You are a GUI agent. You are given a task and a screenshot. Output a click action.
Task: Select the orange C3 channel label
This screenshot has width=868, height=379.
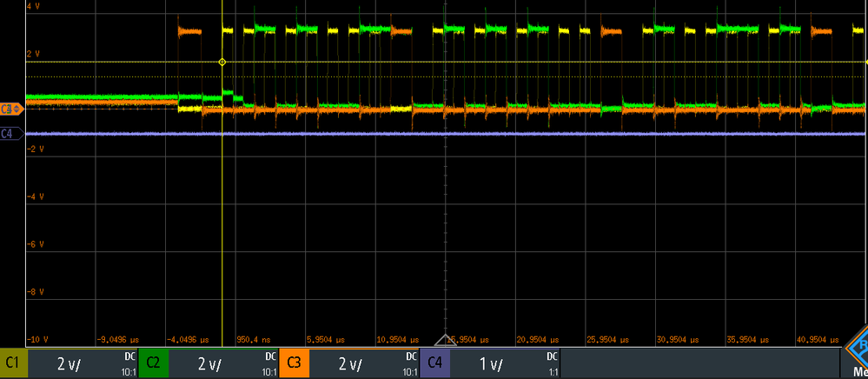click(x=294, y=363)
